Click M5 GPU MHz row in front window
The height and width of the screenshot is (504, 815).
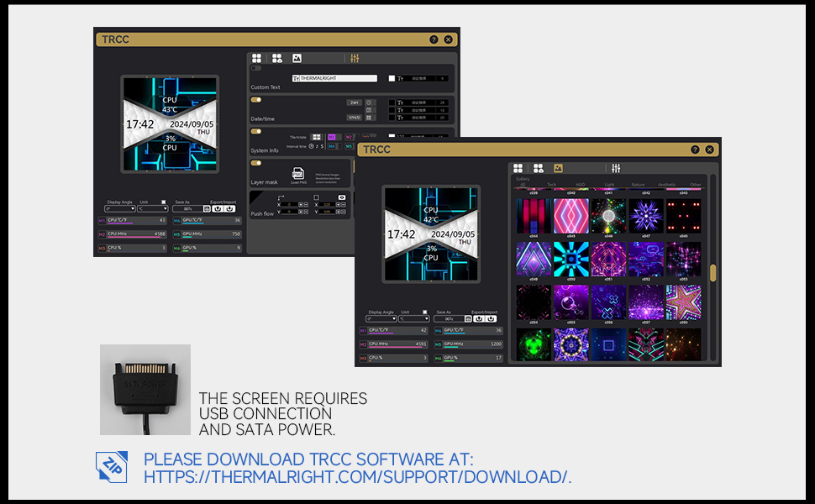[468, 344]
